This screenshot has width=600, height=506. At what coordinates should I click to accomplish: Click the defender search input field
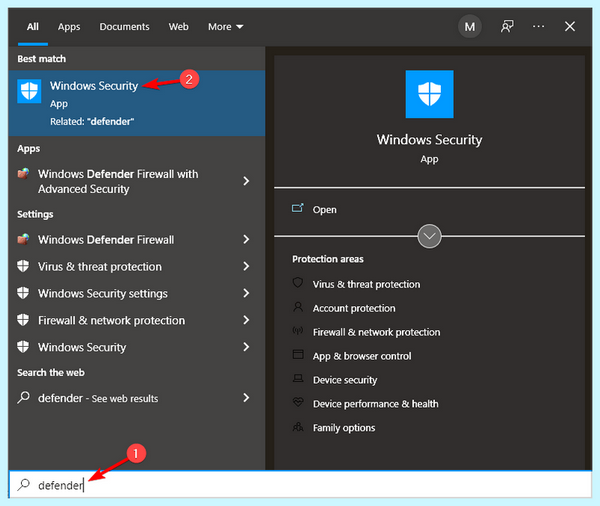tap(300, 485)
